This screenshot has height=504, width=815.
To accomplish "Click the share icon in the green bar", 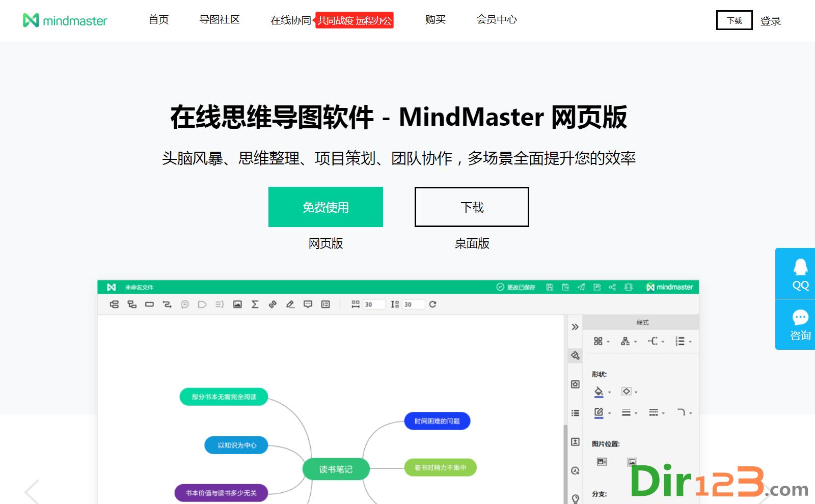I will click(x=612, y=287).
